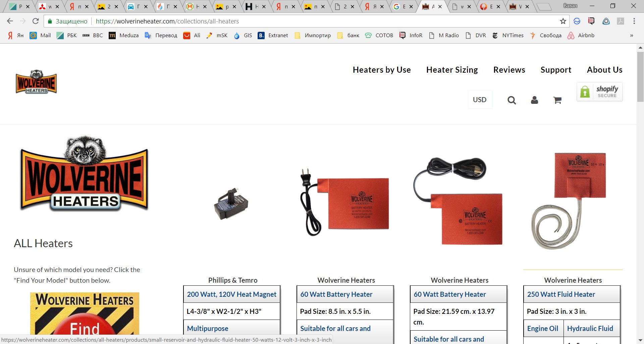Open the Heaters by Use menu
Viewport: 644px width, 344px height.
coord(382,70)
